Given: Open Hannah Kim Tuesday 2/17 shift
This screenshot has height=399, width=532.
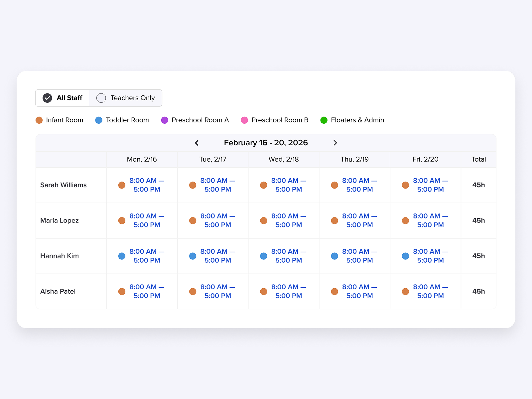Looking at the screenshot, I should [213, 256].
